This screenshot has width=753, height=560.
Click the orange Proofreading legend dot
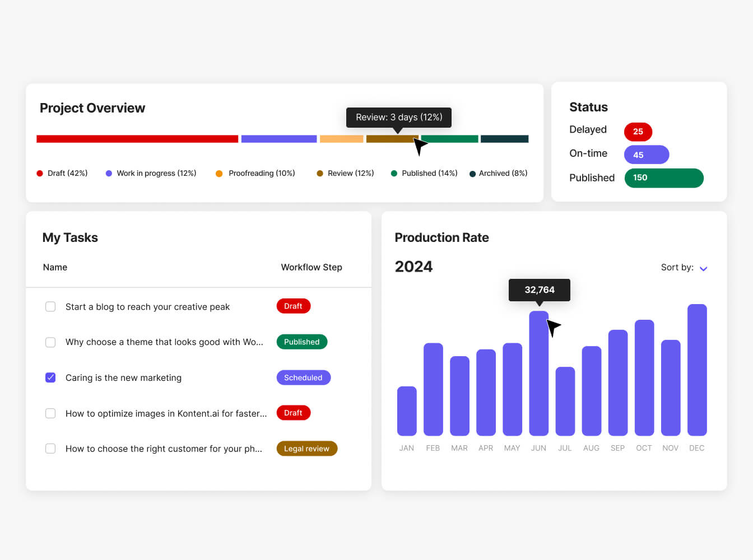point(219,174)
